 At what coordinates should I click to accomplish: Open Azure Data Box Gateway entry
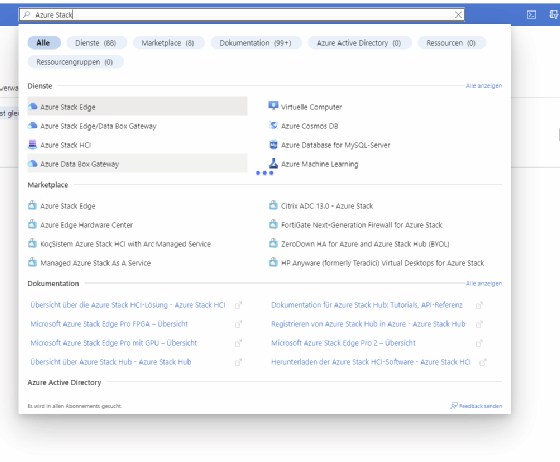click(137, 164)
